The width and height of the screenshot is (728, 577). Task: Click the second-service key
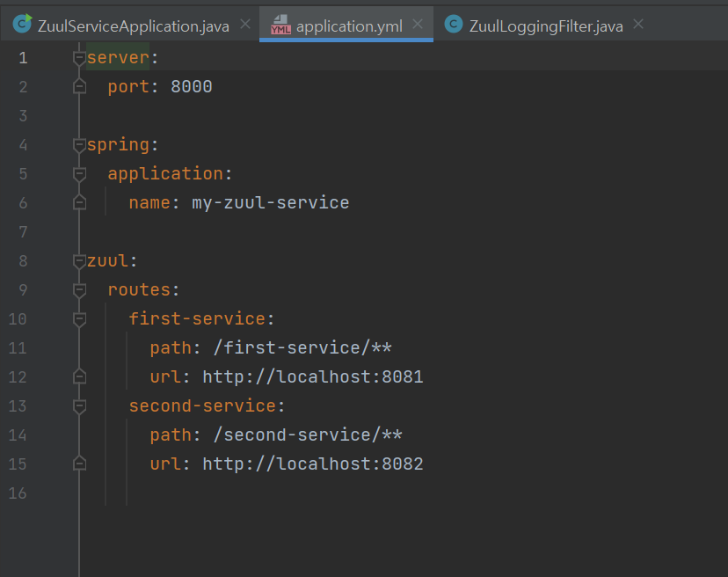(x=202, y=405)
